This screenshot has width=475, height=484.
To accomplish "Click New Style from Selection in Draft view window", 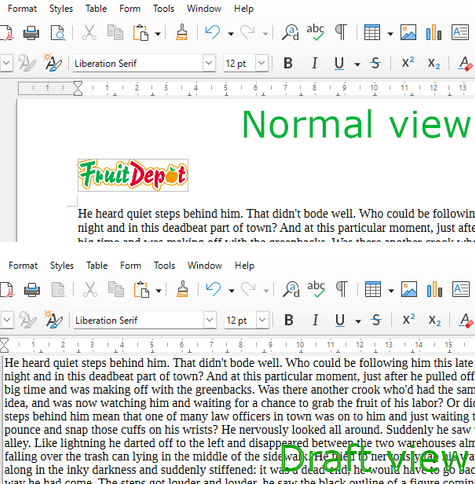I will coord(53,319).
